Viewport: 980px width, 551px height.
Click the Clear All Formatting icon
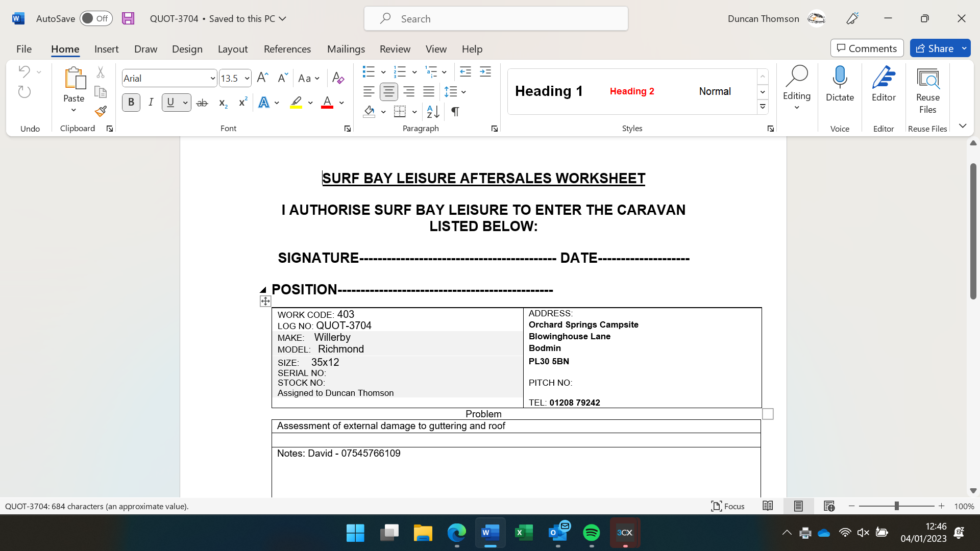[x=337, y=78]
